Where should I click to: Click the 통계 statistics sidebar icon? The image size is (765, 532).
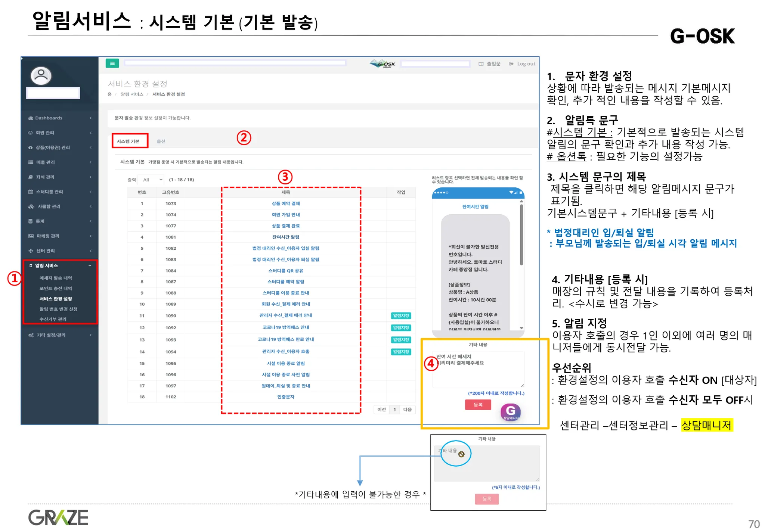click(31, 221)
